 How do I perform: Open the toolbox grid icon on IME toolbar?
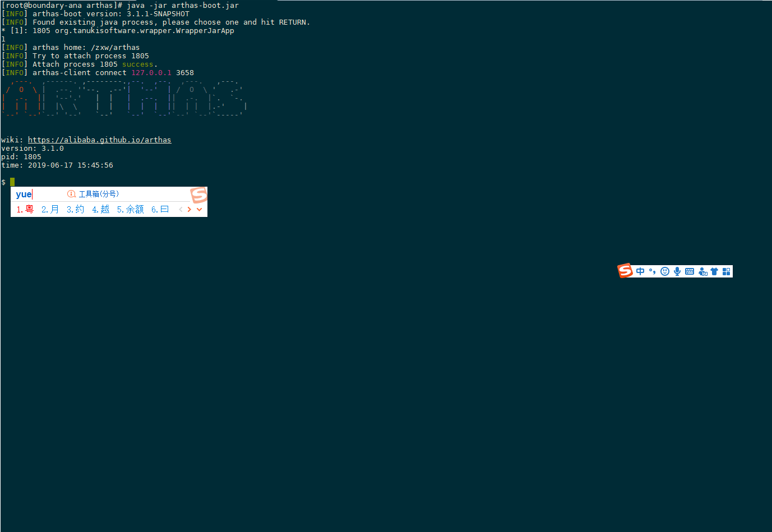pyautogui.click(x=727, y=271)
